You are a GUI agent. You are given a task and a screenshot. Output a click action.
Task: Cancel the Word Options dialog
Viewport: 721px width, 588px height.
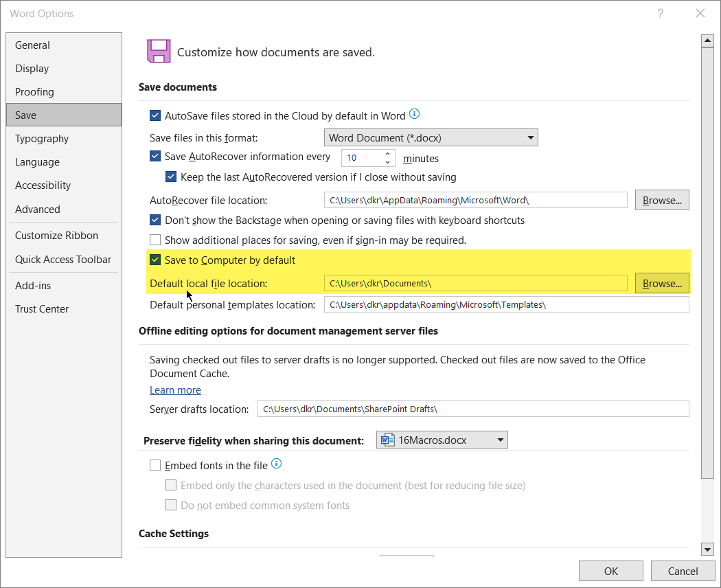(683, 571)
